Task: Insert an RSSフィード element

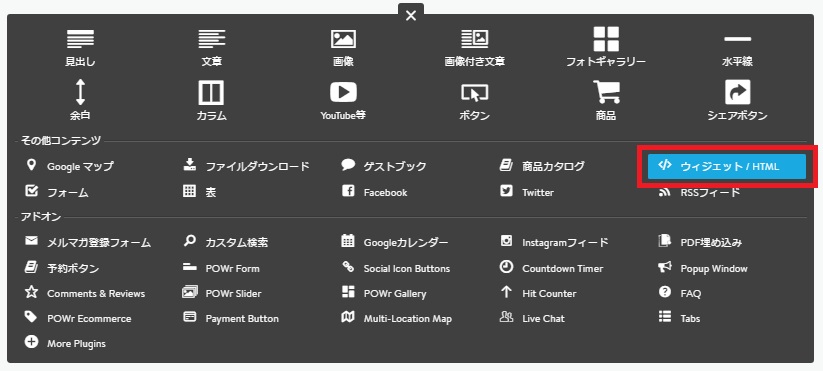Action: coord(699,192)
